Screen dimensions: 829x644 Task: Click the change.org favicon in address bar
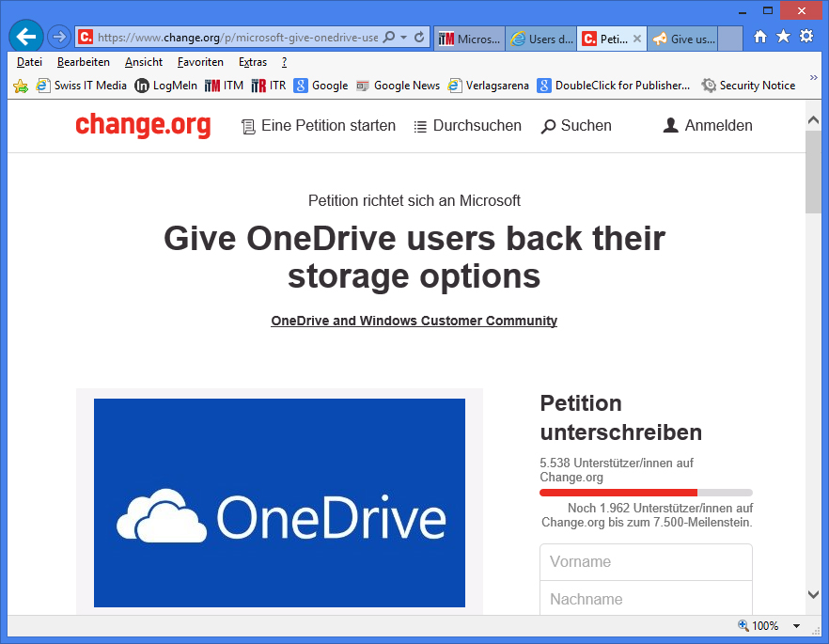point(86,37)
